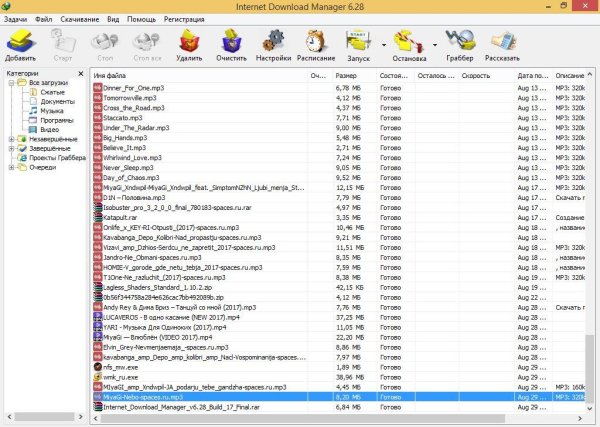
Task: Click the Добавить (Add URL) toolbar icon
Action: tap(20, 41)
